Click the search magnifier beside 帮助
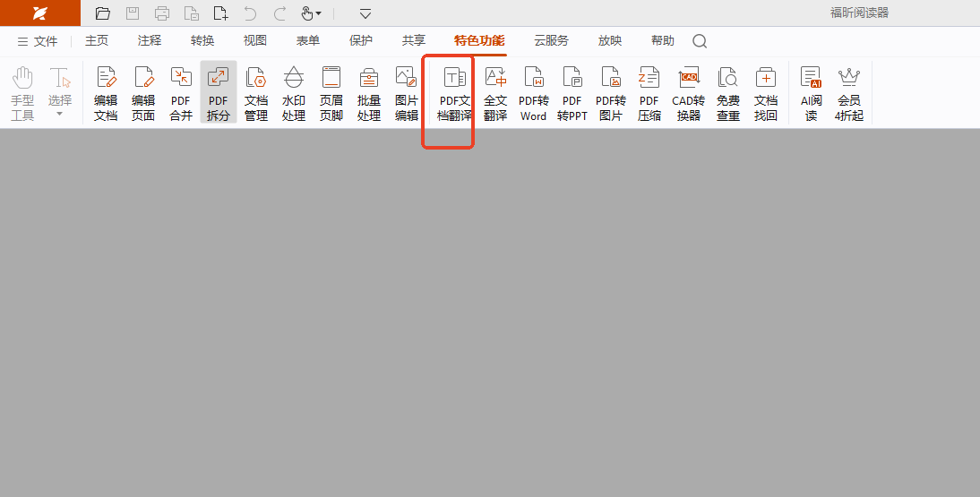The width and height of the screenshot is (980, 497). pos(700,41)
